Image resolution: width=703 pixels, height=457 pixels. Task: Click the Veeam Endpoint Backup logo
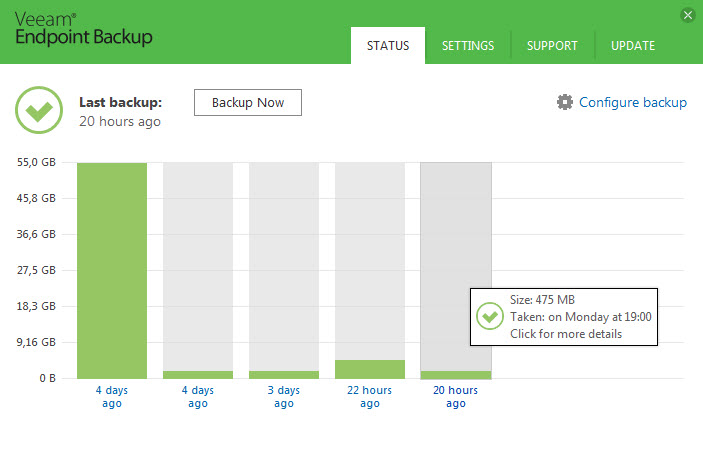coord(83,29)
